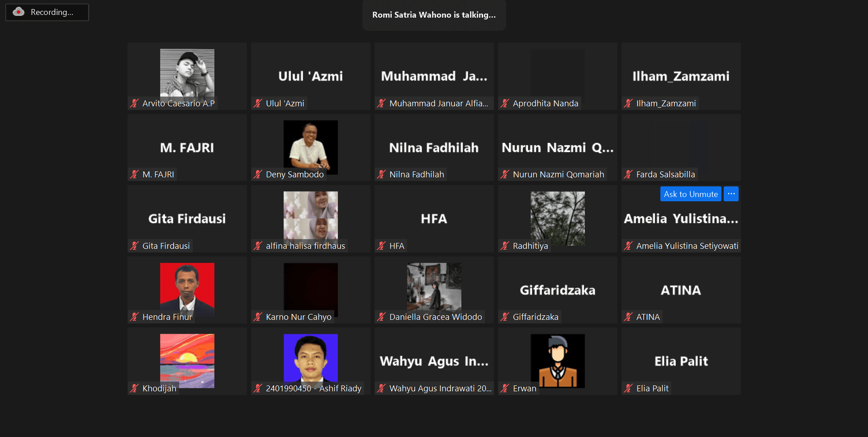The image size is (868, 437).
Task: Open more options for Amelia Yulistina tile
Action: [x=731, y=194]
